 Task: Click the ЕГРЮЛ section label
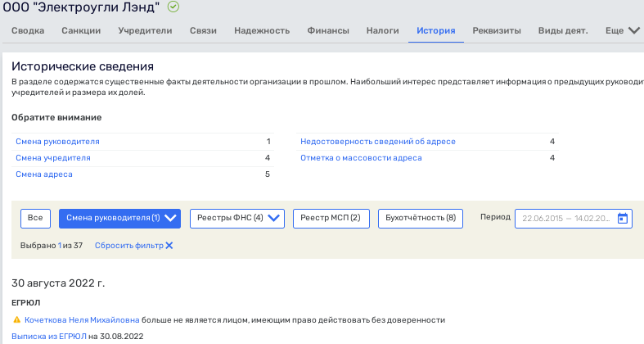tap(26, 302)
